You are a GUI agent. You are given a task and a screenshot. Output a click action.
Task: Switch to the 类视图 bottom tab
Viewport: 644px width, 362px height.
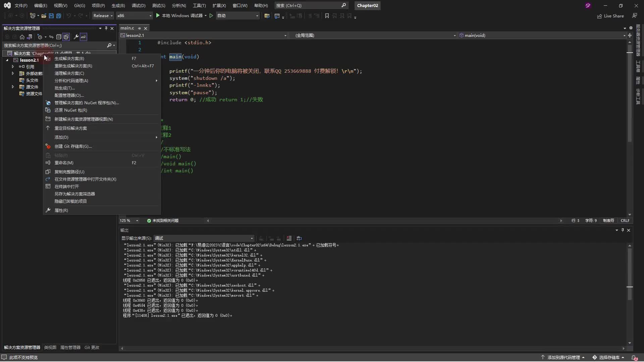[50, 348]
